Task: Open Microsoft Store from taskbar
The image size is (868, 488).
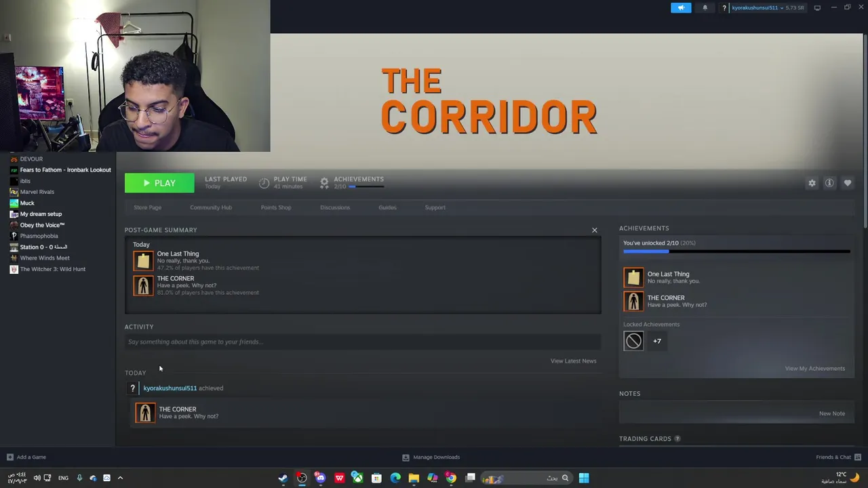Action: pos(376,478)
